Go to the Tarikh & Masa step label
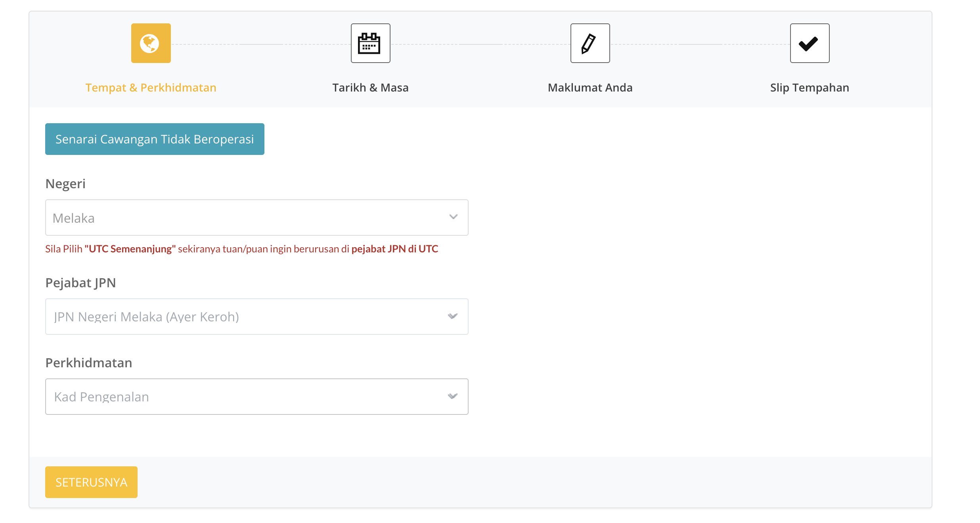 click(x=371, y=88)
